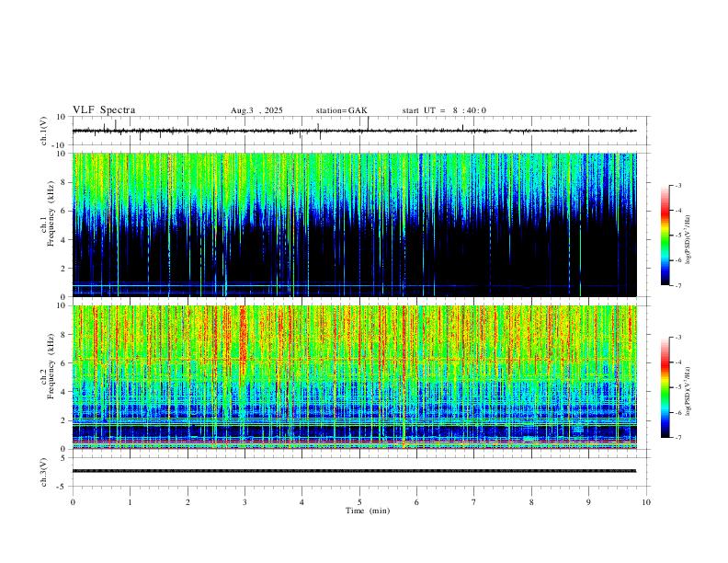
Task: Click the "Time (min)" axis label
Action: 368,511
